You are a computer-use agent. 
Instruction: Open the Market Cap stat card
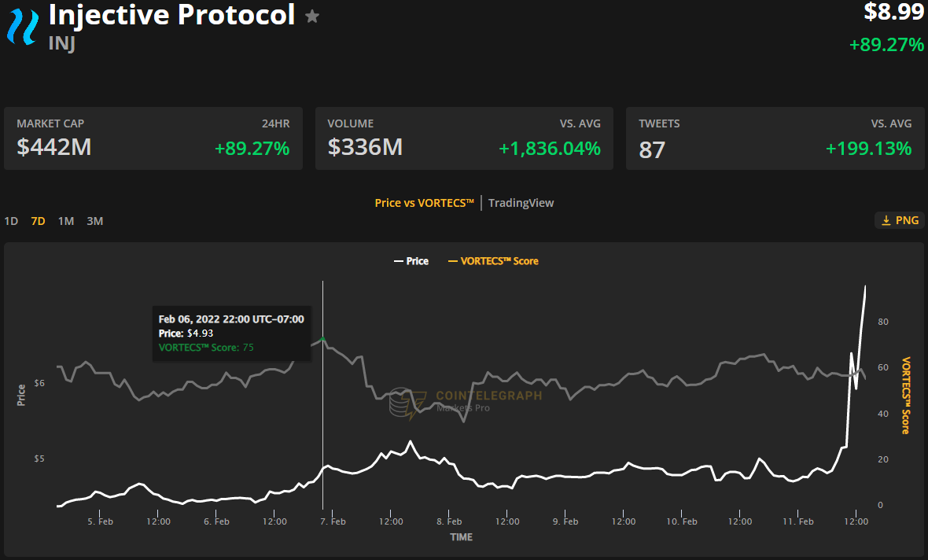click(x=153, y=137)
